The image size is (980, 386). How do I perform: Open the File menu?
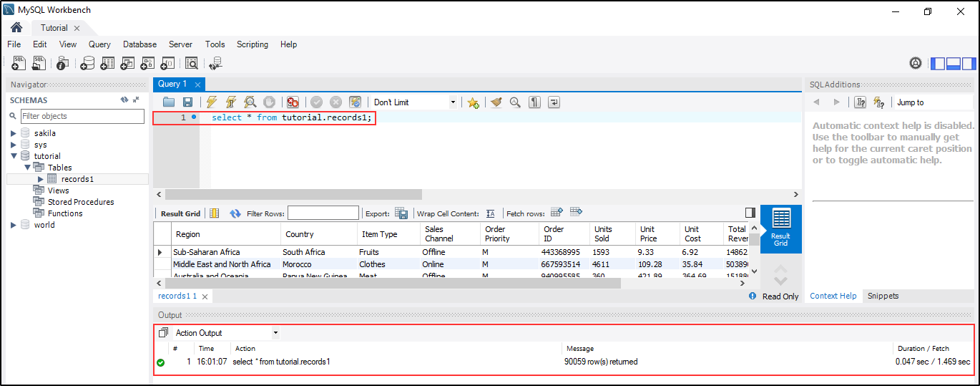point(14,44)
